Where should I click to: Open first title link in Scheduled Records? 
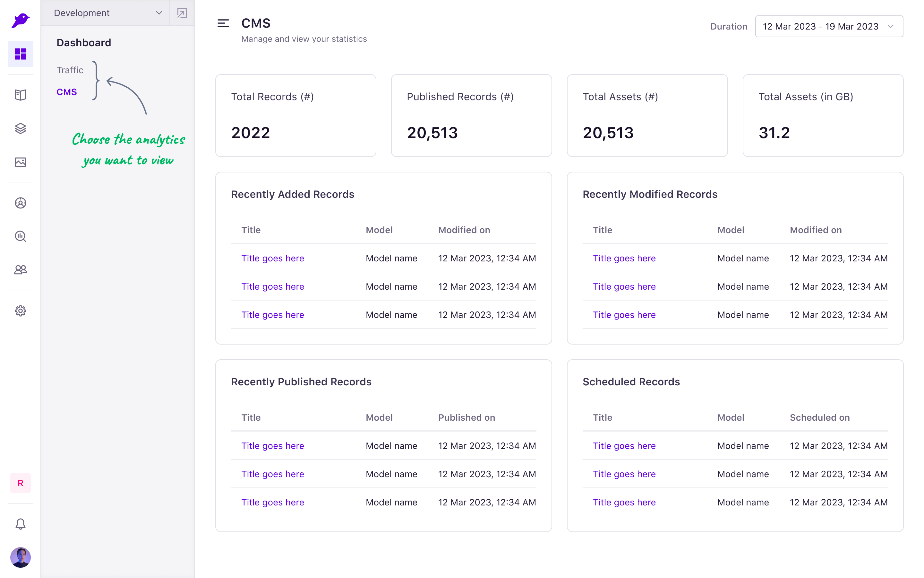click(x=624, y=446)
